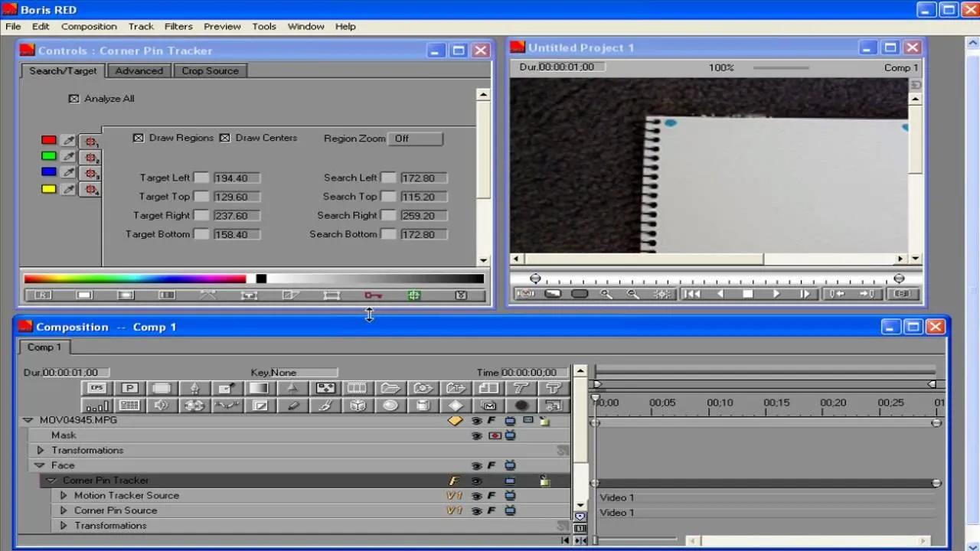
Task: Click the text page media icon
Action: point(488,388)
